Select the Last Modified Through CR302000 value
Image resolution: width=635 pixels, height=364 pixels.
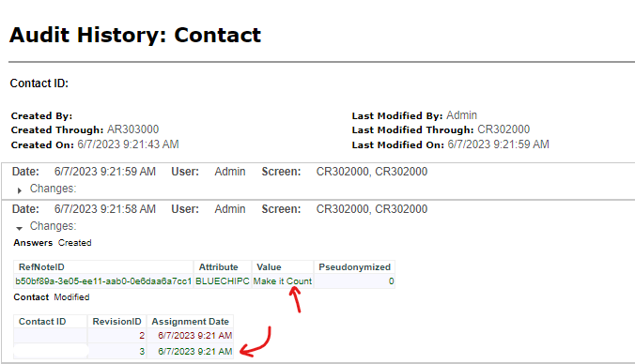pyautogui.click(x=503, y=129)
